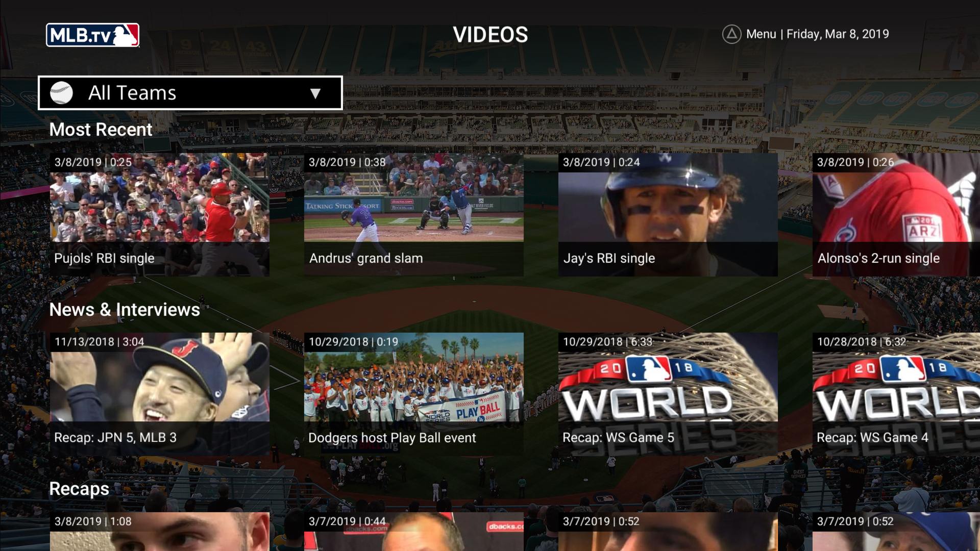This screenshot has width=980, height=551.
Task: Click the Andrus' grand slam caption
Action: [x=366, y=258]
